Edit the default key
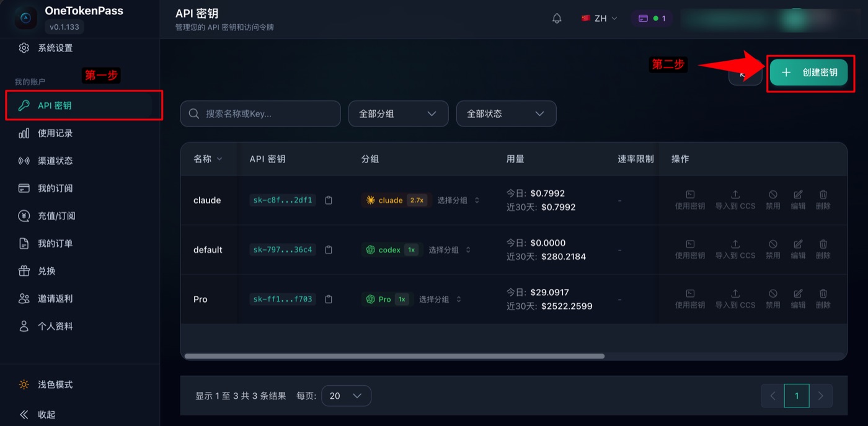868x426 pixels. click(798, 249)
